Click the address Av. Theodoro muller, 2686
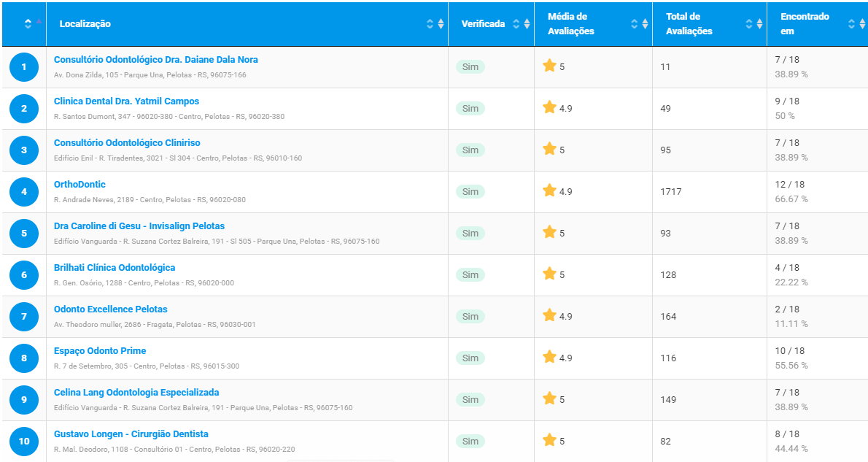Viewport: 868px width, 462px height. click(155, 324)
